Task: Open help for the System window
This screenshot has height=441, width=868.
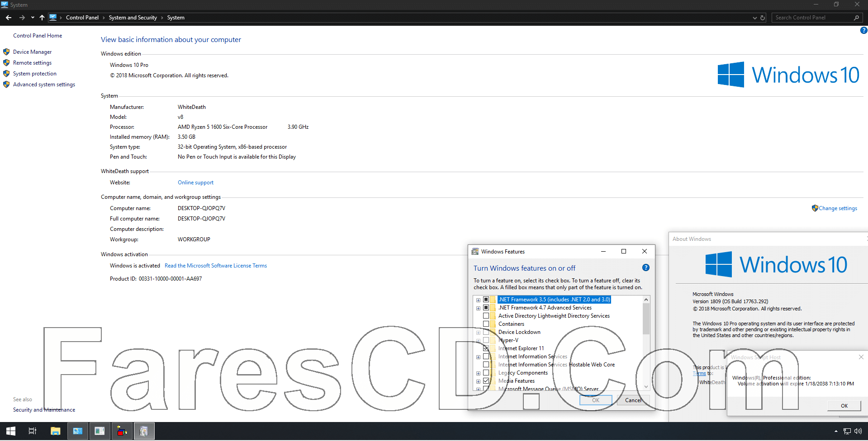Action: coord(863,30)
